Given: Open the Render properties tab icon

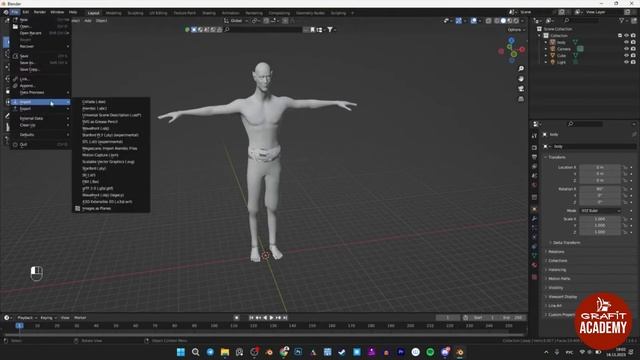Looking at the screenshot, I should pyautogui.click(x=534, y=147).
